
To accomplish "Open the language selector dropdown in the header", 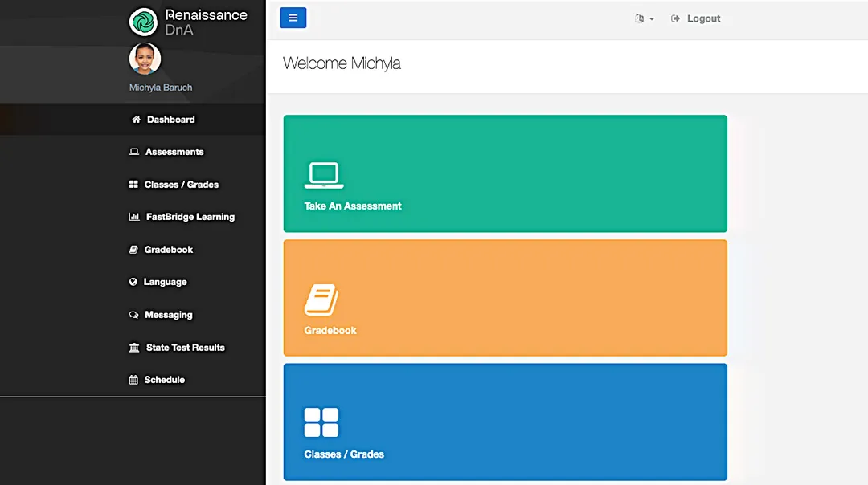I will [645, 18].
